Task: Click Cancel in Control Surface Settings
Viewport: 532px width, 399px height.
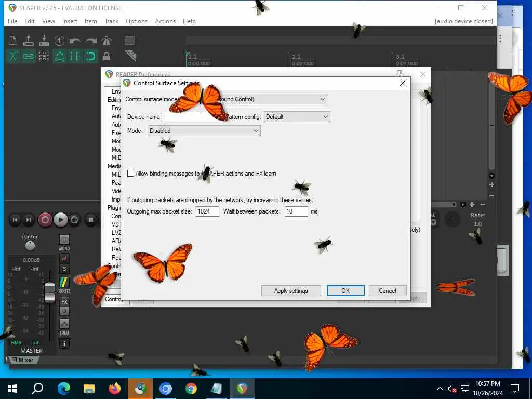Action: click(388, 291)
